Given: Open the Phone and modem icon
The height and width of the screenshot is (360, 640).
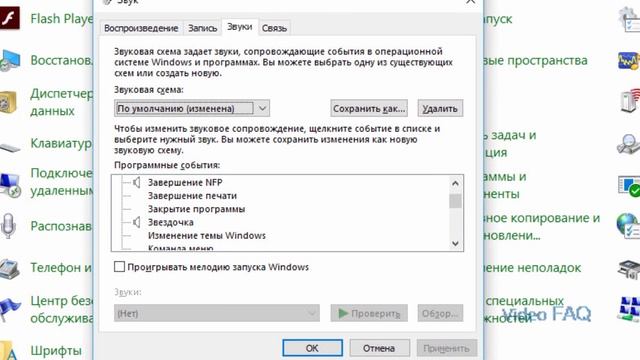Looking at the screenshot, I should click(x=9, y=268).
